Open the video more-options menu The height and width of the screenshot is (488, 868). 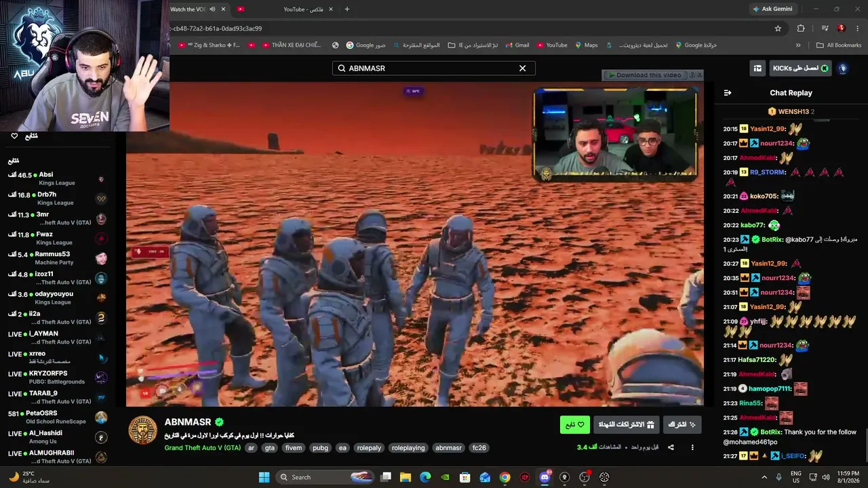(x=692, y=447)
